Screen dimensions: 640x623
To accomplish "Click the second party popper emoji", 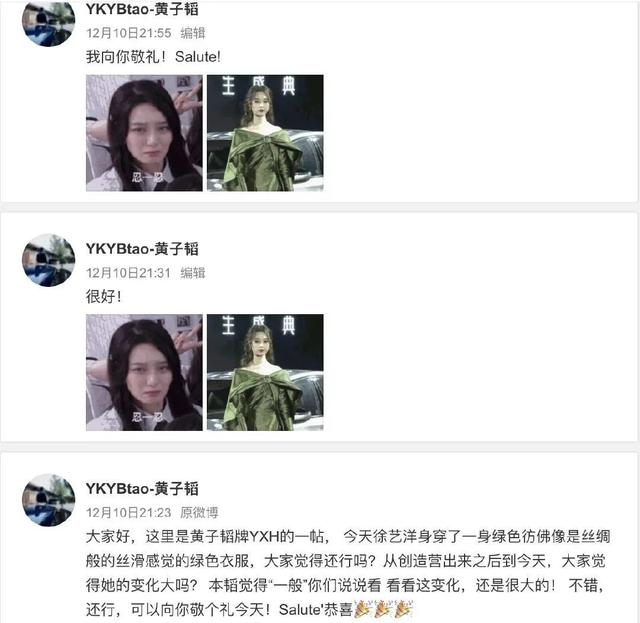I will point(383,609).
